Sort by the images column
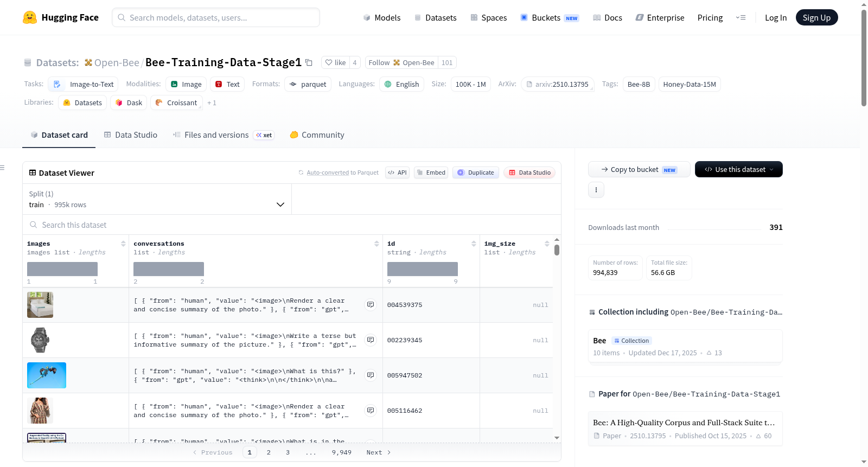Image resolution: width=868 pixels, height=467 pixels. coord(123,244)
